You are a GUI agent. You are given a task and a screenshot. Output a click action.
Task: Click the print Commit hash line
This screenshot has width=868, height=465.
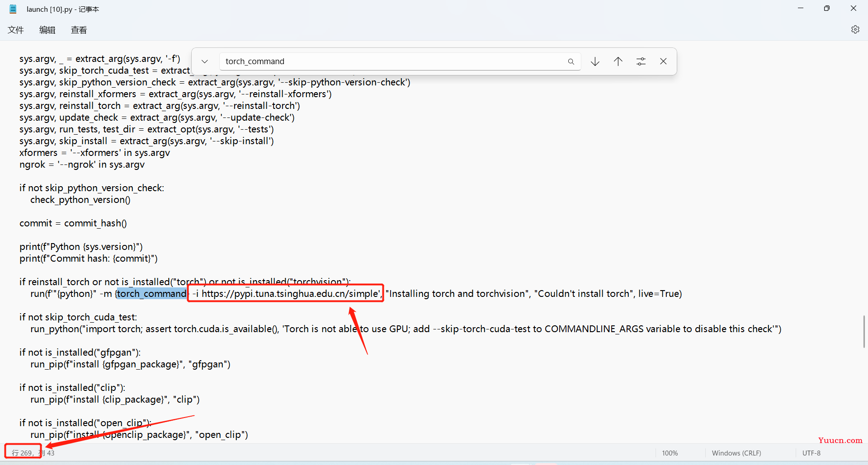[89, 258]
